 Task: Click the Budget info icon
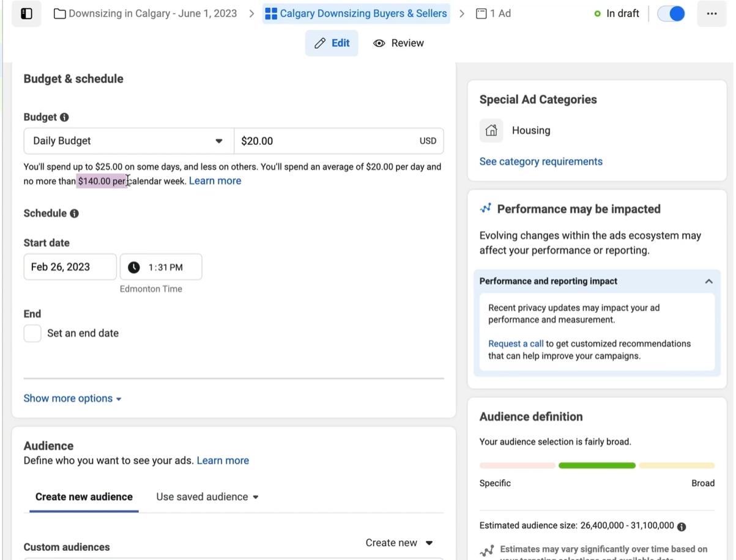coord(64,117)
